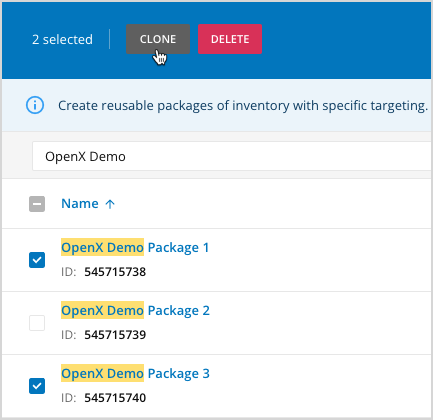
Task: Click the 'ID:' label under Package 2
Action: point(69,335)
